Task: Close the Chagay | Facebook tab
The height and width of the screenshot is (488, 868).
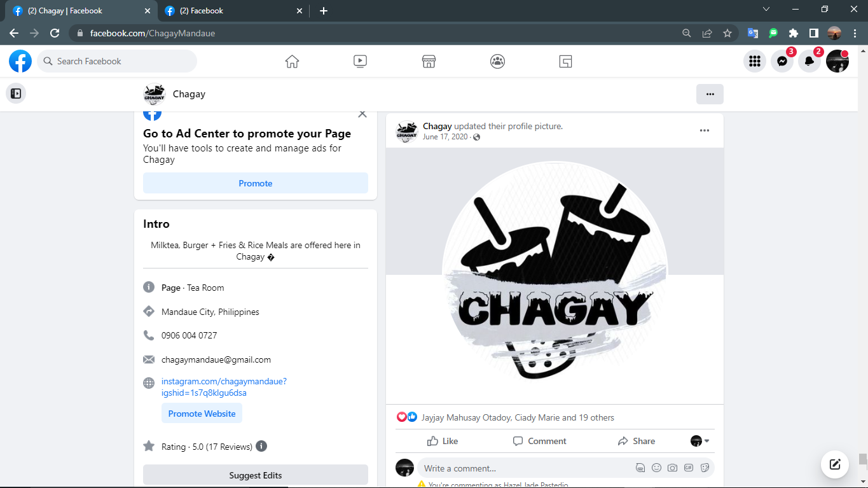Action: coord(148,11)
